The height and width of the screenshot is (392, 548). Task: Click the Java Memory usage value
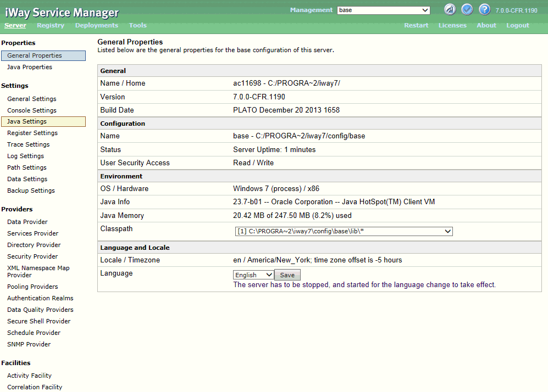(x=292, y=215)
